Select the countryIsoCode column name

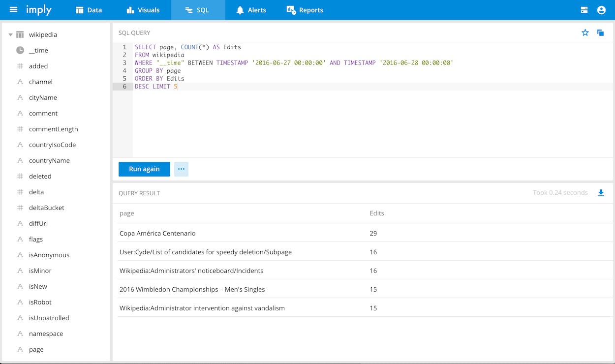click(x=53, y=145)
